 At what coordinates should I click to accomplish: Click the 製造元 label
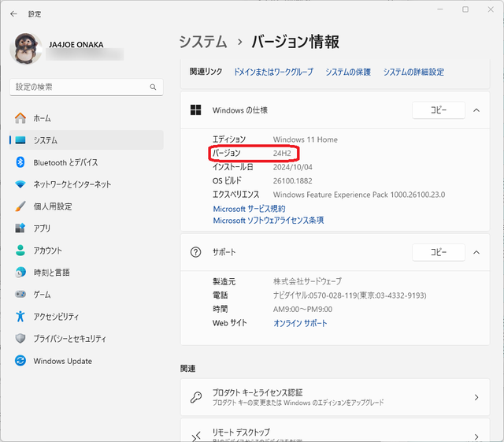tap(224, 282)
